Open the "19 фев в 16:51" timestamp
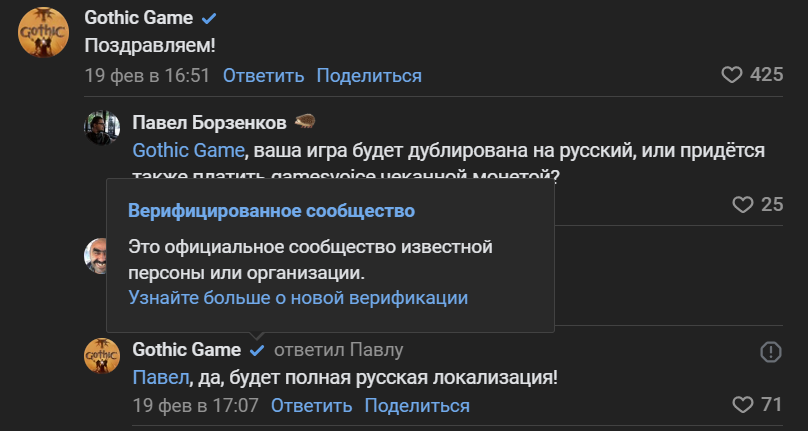 (147, 75)
